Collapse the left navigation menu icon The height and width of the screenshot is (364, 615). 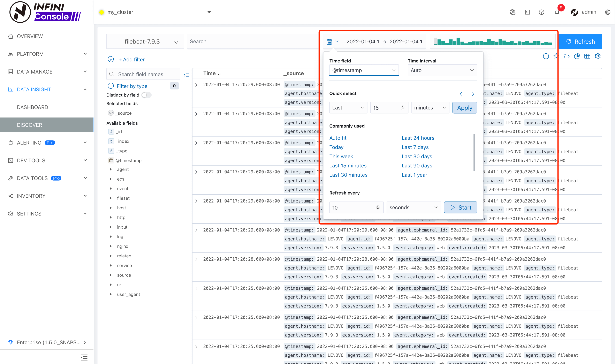point(84,357)
